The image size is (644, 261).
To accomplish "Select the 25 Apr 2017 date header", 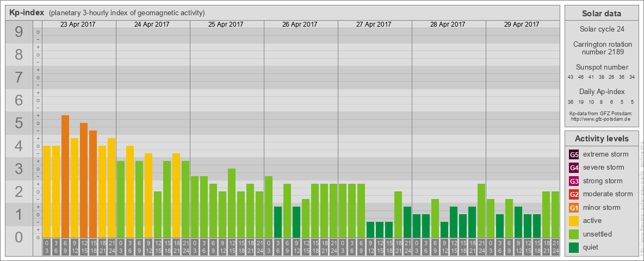I will (x=226, y=24).
